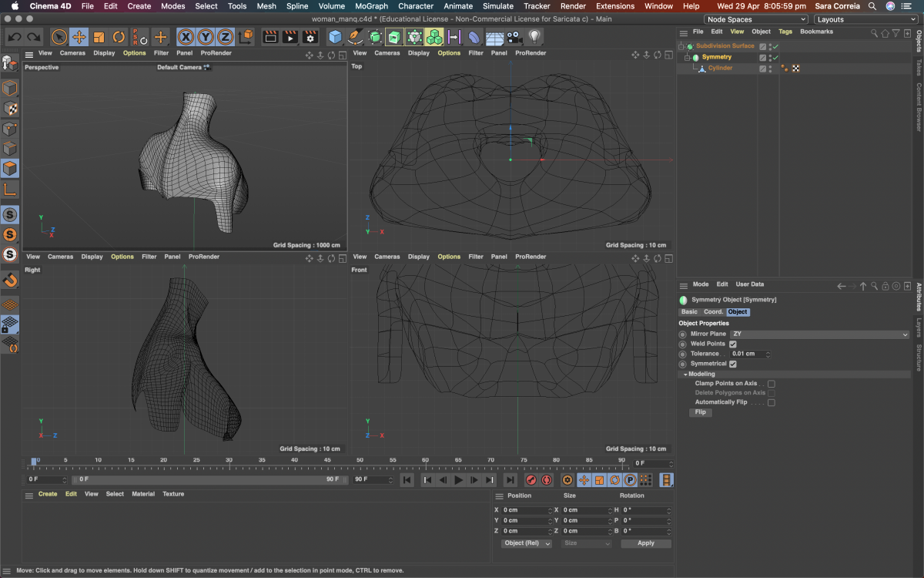Viewport: 924px width, 578px height.
Task: Select the Move tool in top toolbar
Action: tap(79, 37)
